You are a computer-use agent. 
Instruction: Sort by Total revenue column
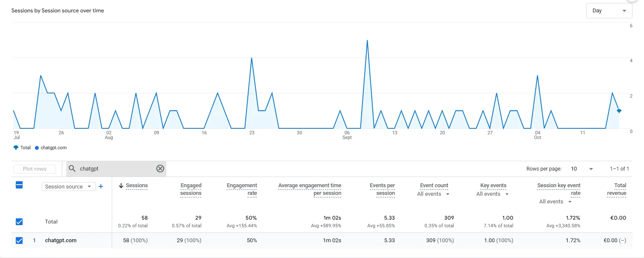[617, 189]
